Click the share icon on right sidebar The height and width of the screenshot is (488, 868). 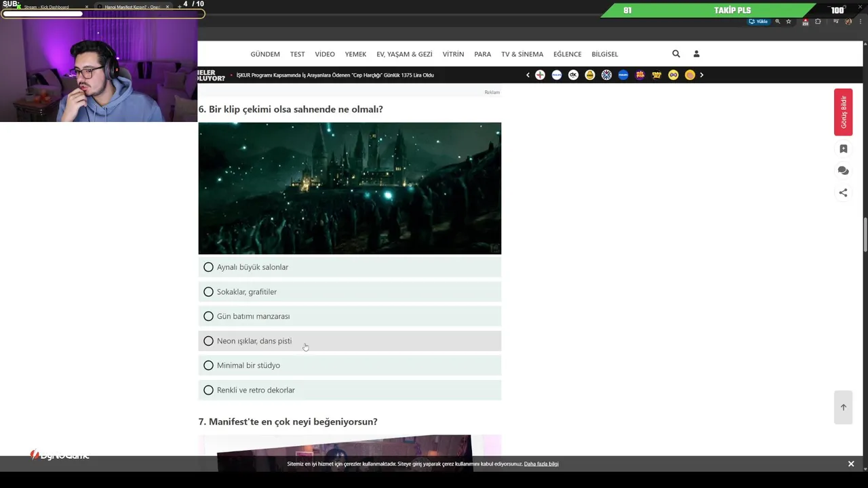843,192
